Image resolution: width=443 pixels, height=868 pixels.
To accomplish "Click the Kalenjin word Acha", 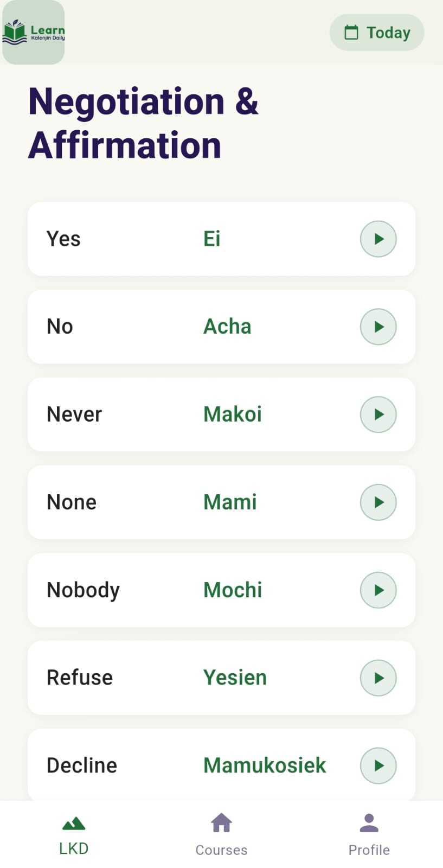I will [x=227, y=327].
